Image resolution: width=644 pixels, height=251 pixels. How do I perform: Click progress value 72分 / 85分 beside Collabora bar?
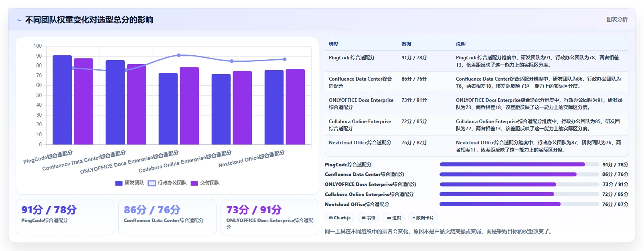(x=615, y=194)
